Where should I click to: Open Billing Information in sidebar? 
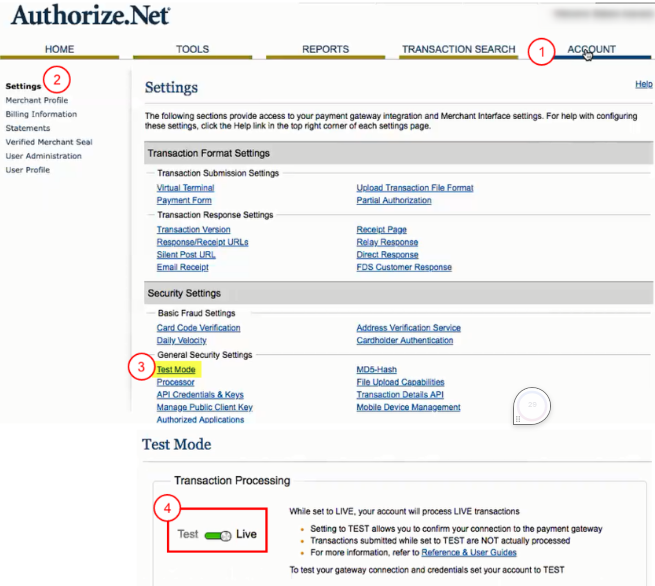(41, 114)
